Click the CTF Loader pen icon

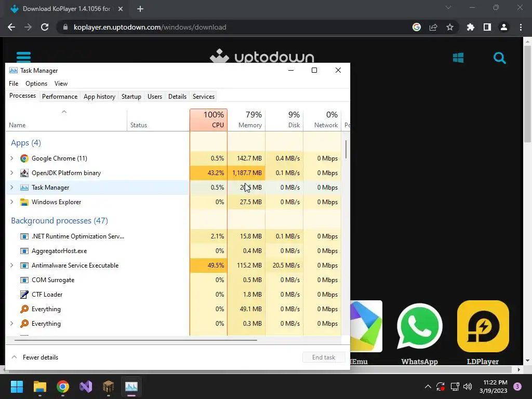point(24,295)
